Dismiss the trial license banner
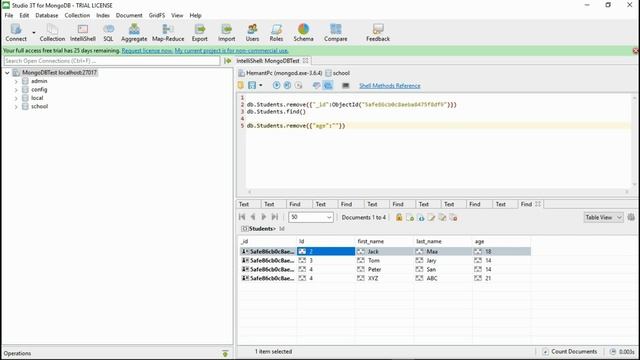This screenshot has height=360, width=640. [x=636, y=51]
